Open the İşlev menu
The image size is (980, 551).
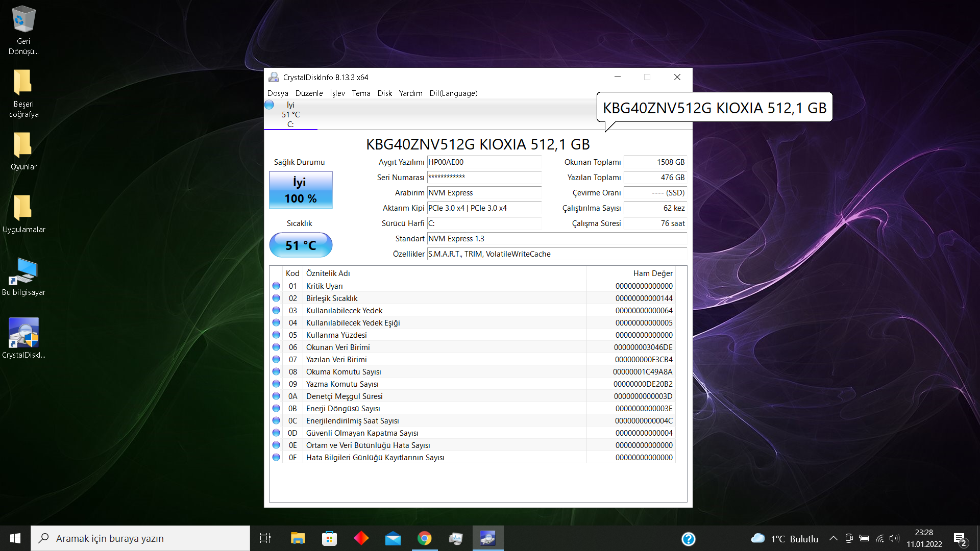(x=337, y=93)
